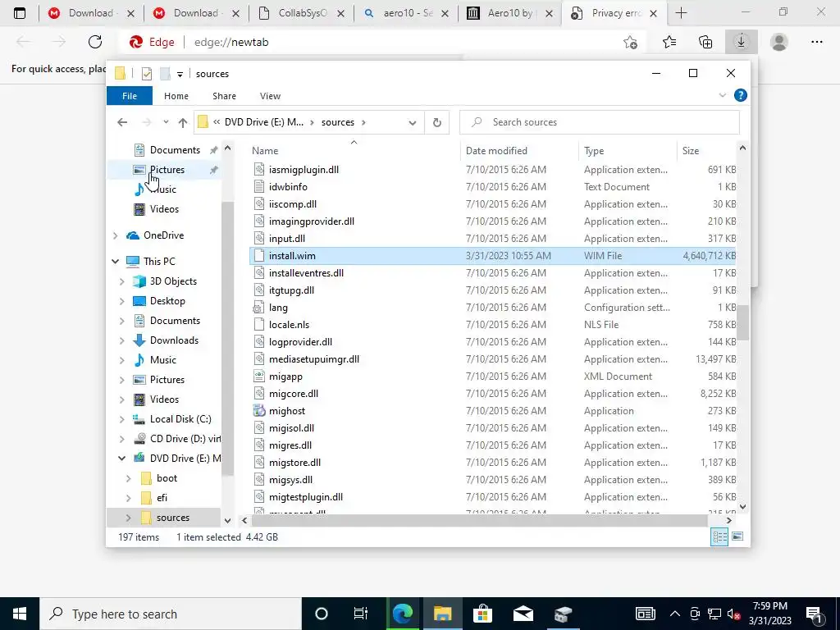Open Mail app from taskbar
This screenshot has height=630, width=840.
point(523,614)
